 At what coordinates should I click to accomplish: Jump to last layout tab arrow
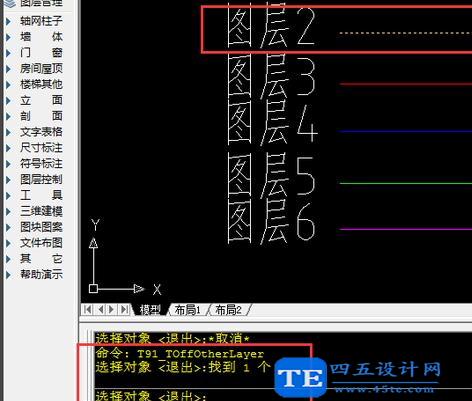(x=124, y=310)
